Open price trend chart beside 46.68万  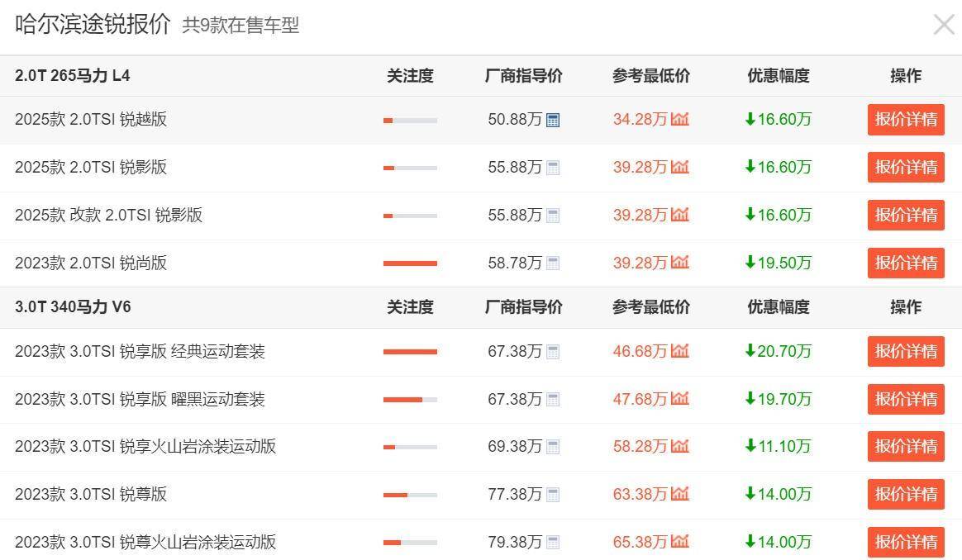[x=679, y=351]
